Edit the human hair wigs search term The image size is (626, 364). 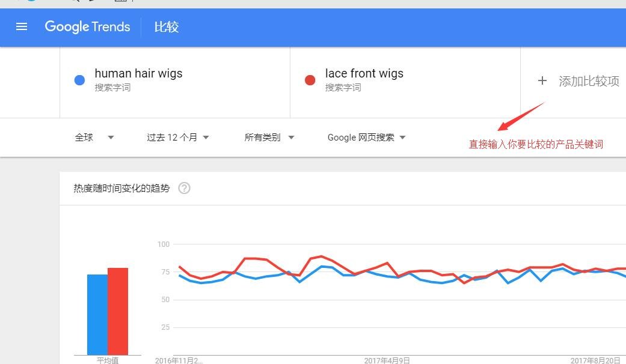point(138,74)
